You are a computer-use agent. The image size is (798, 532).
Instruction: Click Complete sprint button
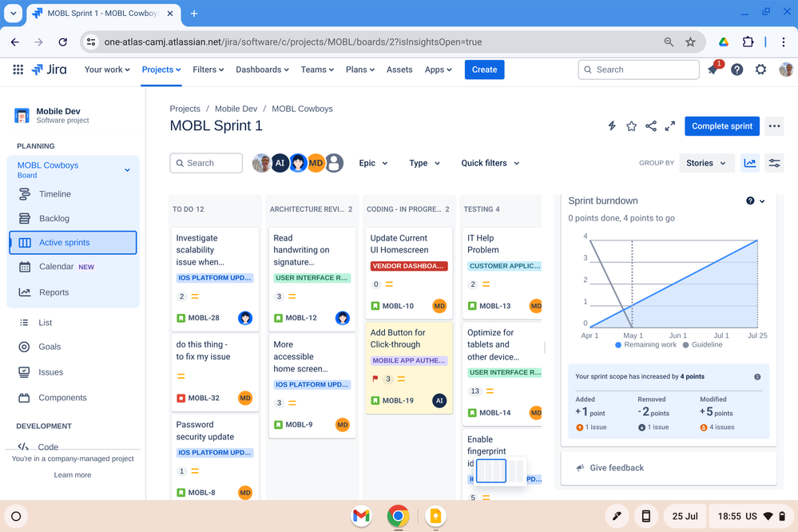click(x=721, y=126)
